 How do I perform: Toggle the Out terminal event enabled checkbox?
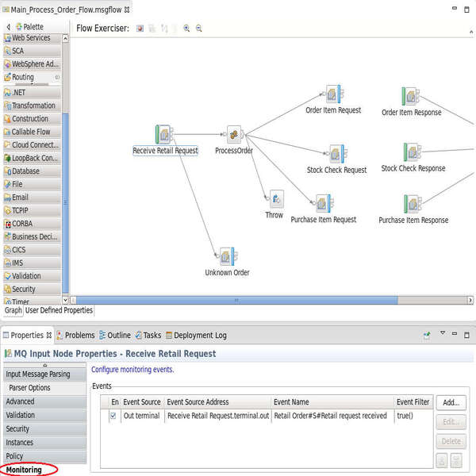(113, 416)
